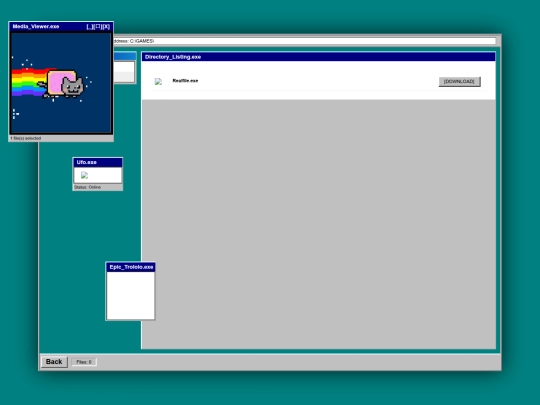Click the Nyan Cat image in Media_Viewer
This screenshot has height=405, width=540.
[x=61, y=83]
